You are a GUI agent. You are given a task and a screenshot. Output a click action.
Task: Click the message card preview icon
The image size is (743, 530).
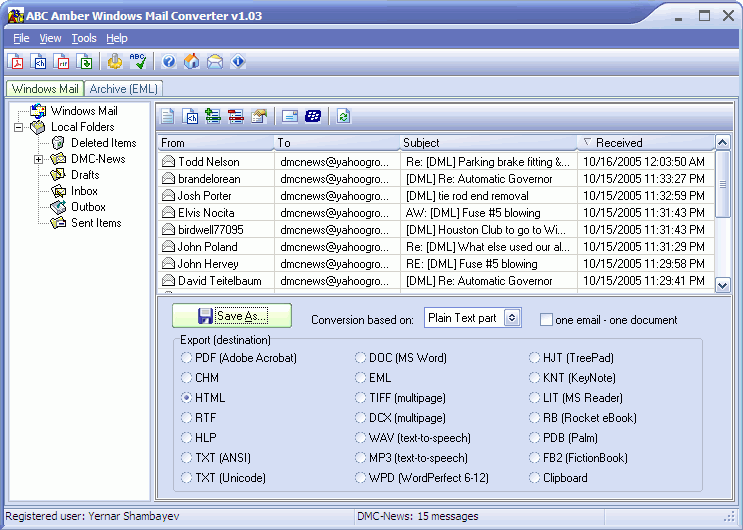pyautogui.click(x=290, y=116)
